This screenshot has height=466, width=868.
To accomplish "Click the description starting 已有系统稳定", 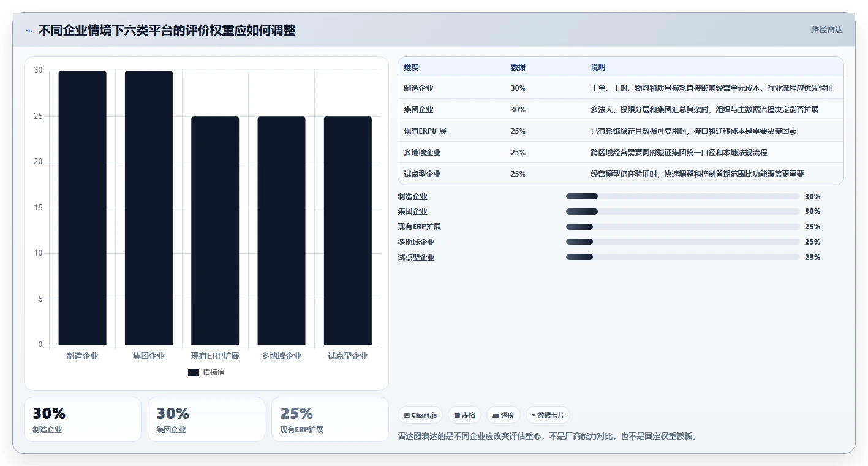I will pos(693,131).
